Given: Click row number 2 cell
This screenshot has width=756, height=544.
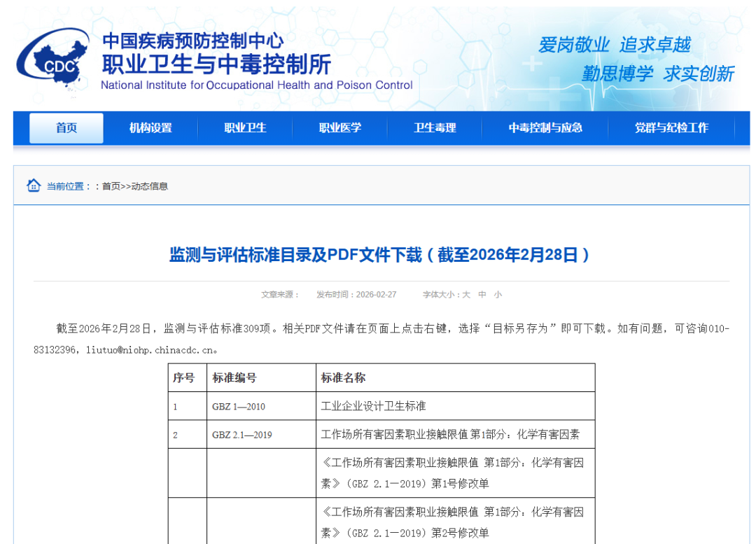Looking at the screenshot, I should [x=187, y=435].
